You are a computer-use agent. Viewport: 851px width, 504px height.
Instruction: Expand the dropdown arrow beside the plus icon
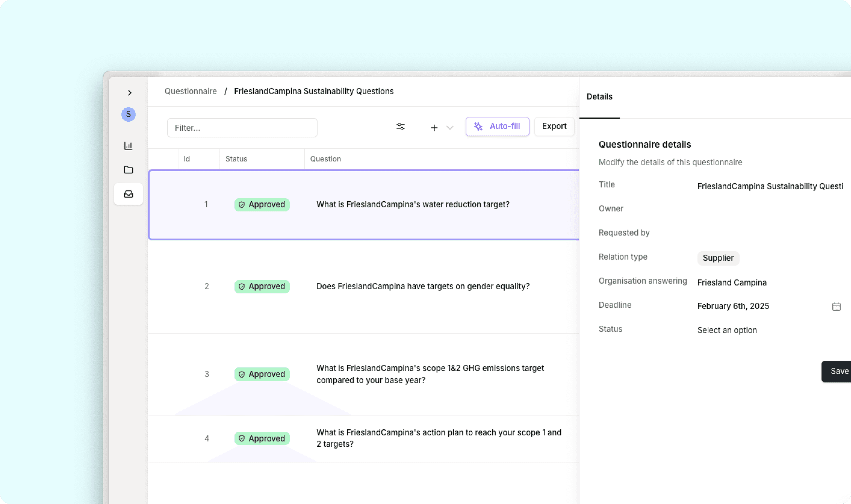point(450,128)
